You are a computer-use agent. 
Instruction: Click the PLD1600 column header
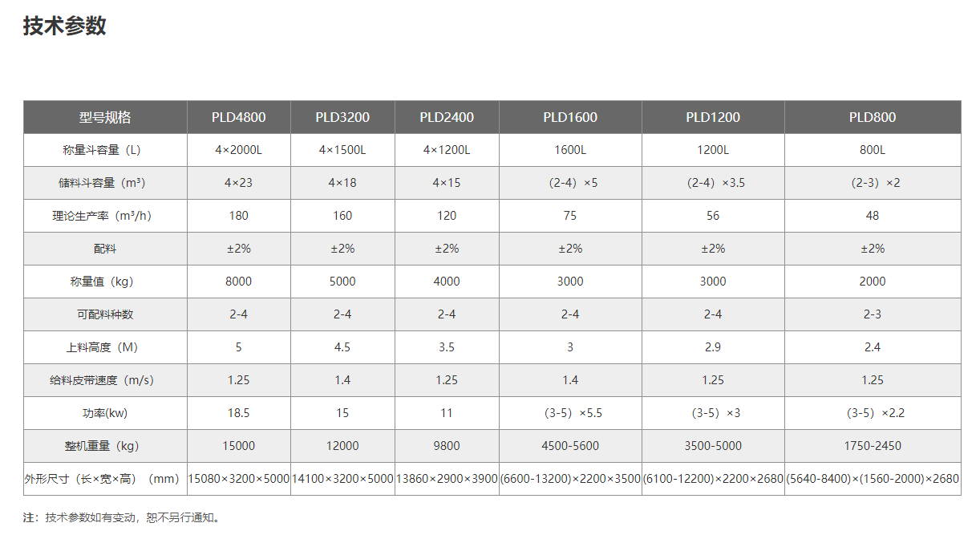pos(570,117)
